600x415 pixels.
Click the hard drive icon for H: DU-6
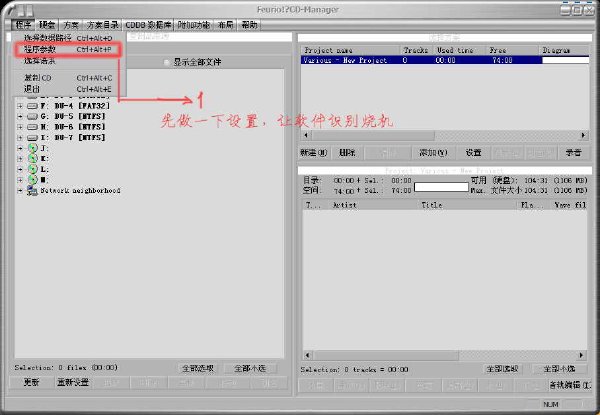pos(33,127)
